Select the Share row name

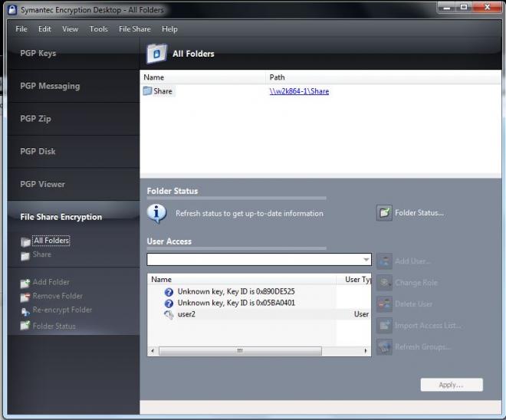click(x=163, y=91)
